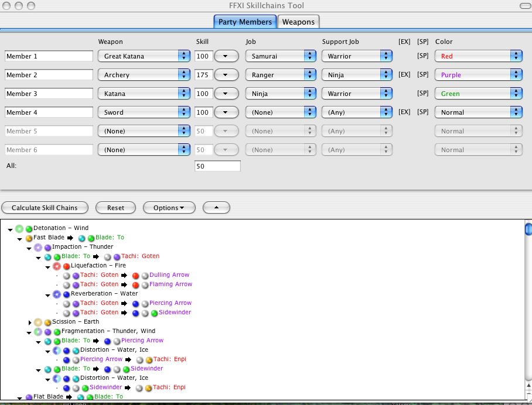
Task: Click the results list vertical scrollbar thumb
Action: (x=528, y=229)
